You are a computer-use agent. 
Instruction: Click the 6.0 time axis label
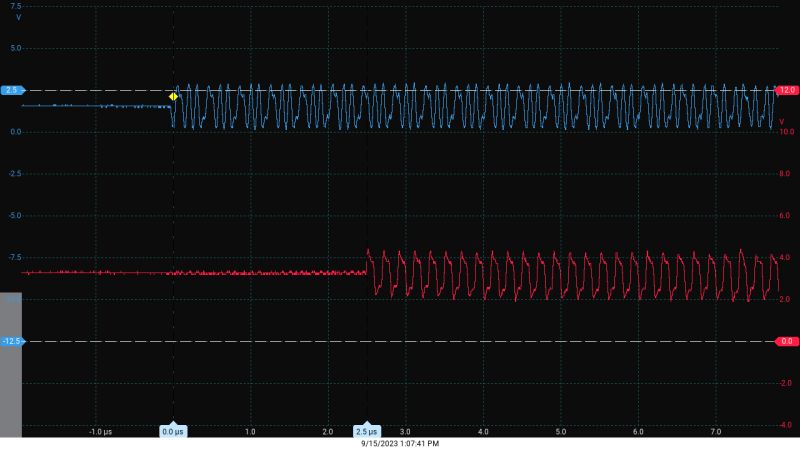[x=638, y=432]
